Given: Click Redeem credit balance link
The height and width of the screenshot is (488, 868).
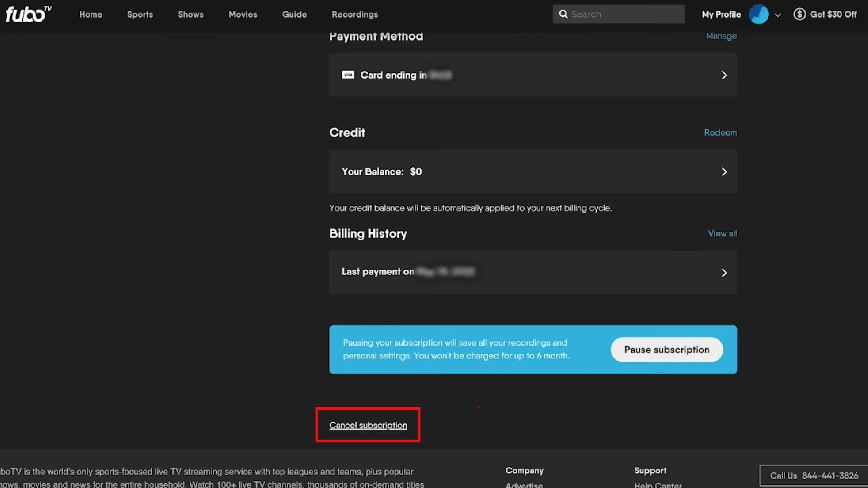Looking at the screenshot, I should click(720, 132).
